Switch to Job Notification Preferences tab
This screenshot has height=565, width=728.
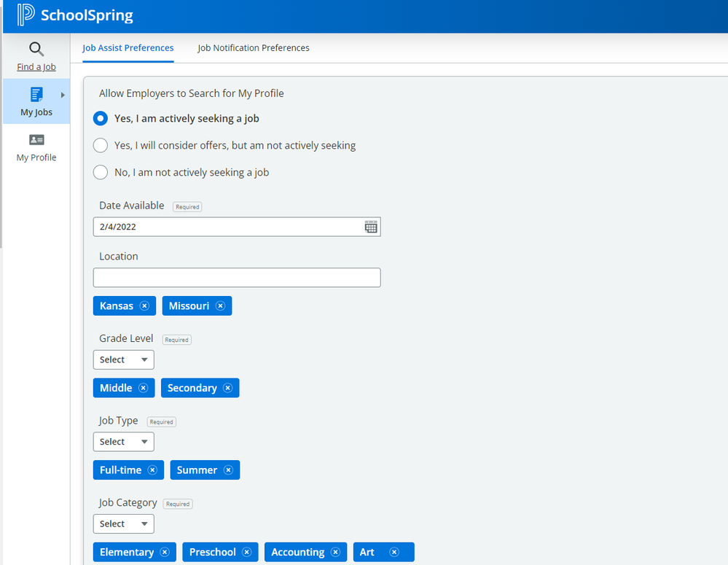(x=254, y=48)
